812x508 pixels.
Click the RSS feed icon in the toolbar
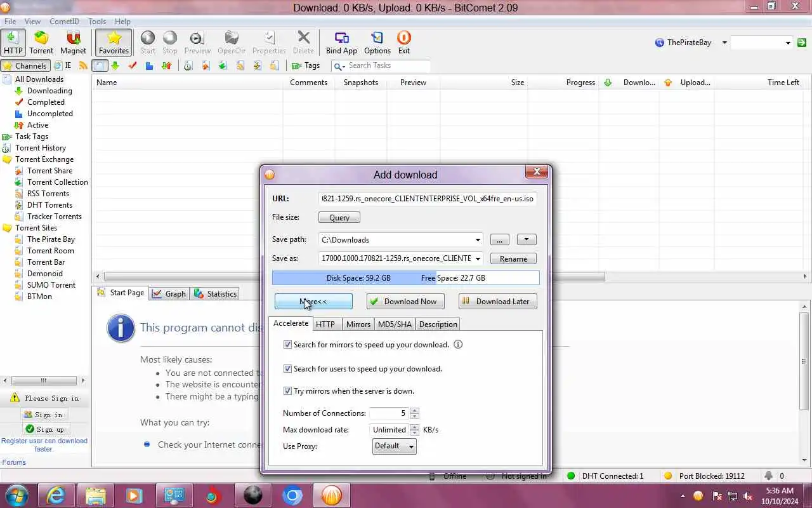coord(83,65)
